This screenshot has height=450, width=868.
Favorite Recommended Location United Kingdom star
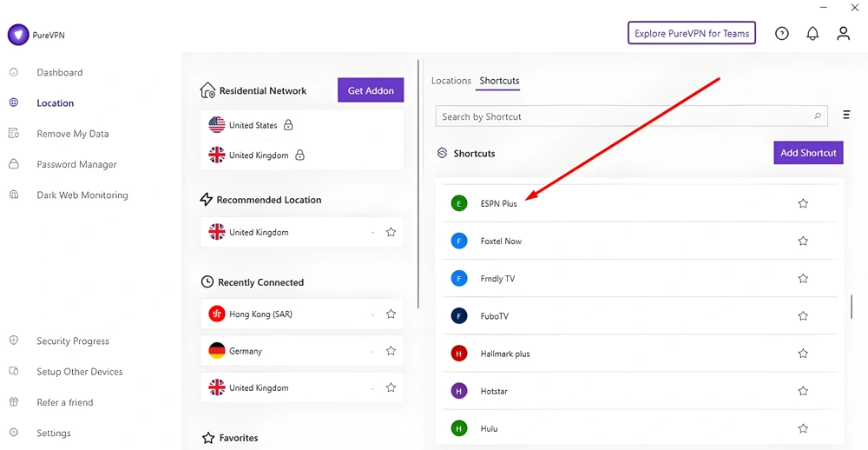click(x=391, y=232)
